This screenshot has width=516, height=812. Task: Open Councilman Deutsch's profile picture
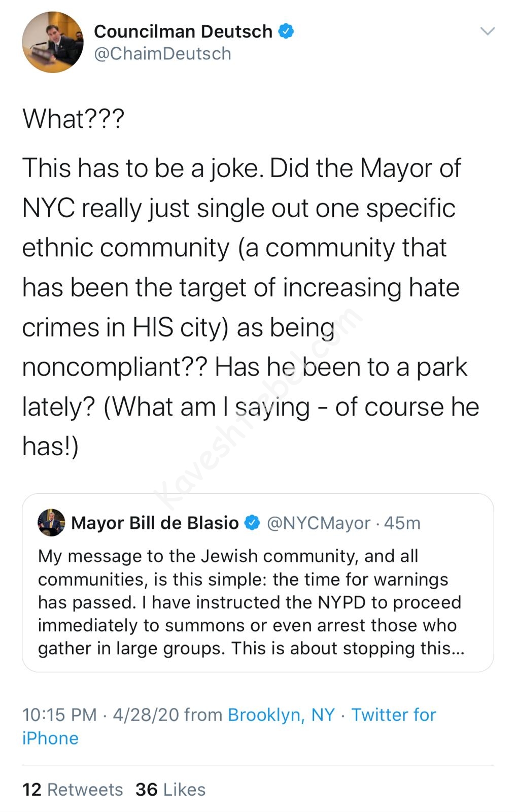[52, 42]
